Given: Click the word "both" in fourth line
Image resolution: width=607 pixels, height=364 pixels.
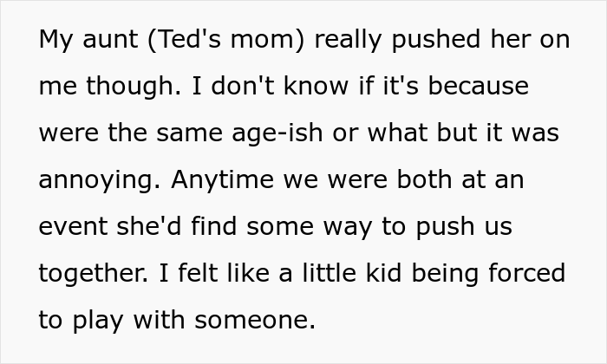Looking at the screenshot, I should [424, 180].
